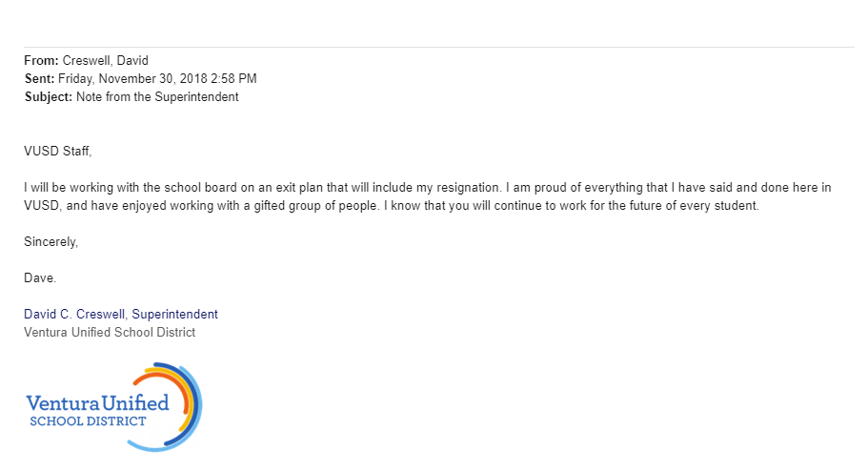Click the phrase future of every student

pos(702,206)
